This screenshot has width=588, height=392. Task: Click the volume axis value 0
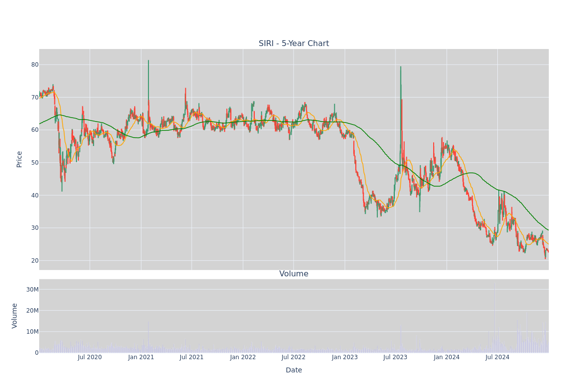37,353
